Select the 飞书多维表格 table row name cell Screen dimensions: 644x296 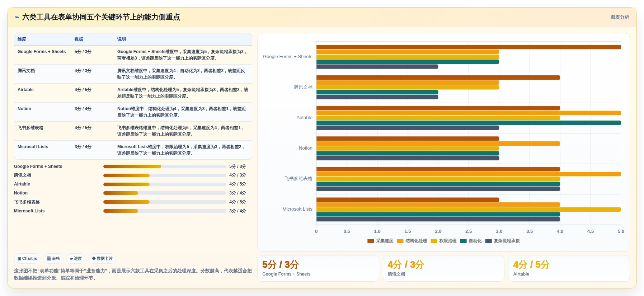click(x=30, y=128)
